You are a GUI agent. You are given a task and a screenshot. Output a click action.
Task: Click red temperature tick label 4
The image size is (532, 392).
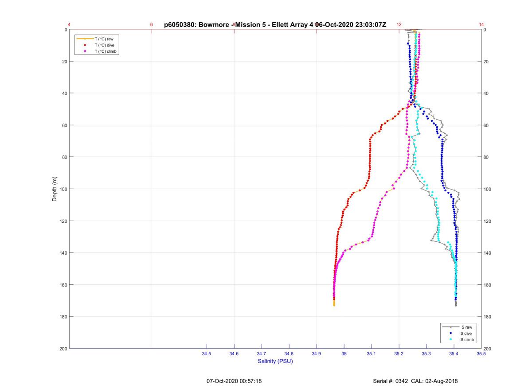click(69, 25)
